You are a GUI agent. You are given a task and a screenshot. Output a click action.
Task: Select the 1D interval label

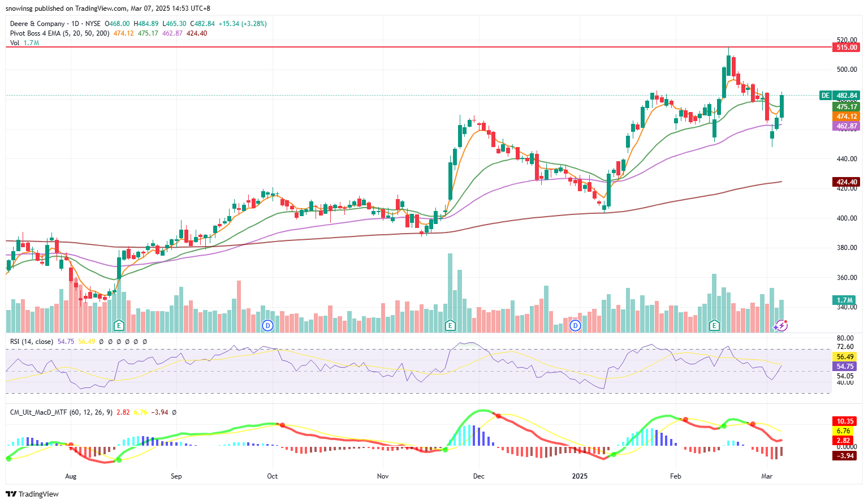click(x=75, y=24)
